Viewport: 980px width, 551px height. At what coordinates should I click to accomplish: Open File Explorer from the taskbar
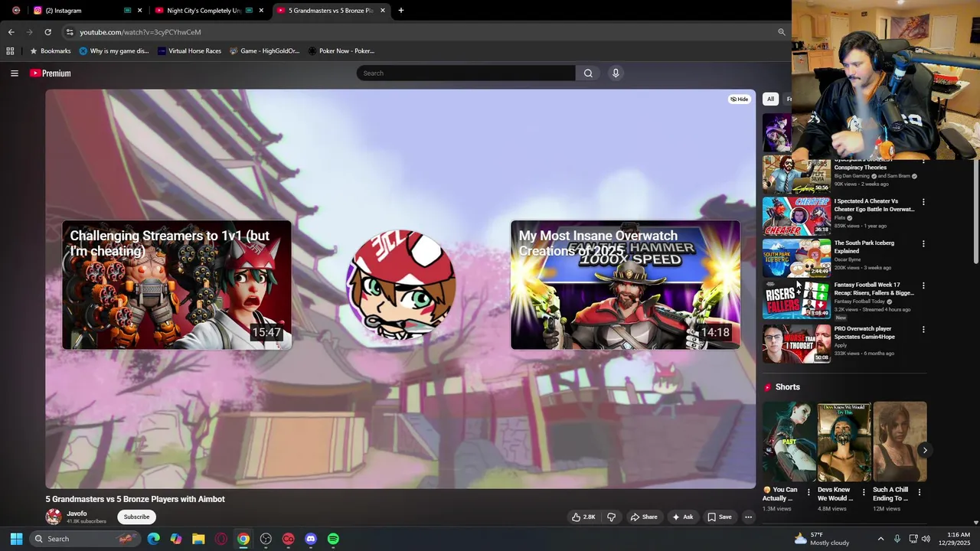coord(198,539)
